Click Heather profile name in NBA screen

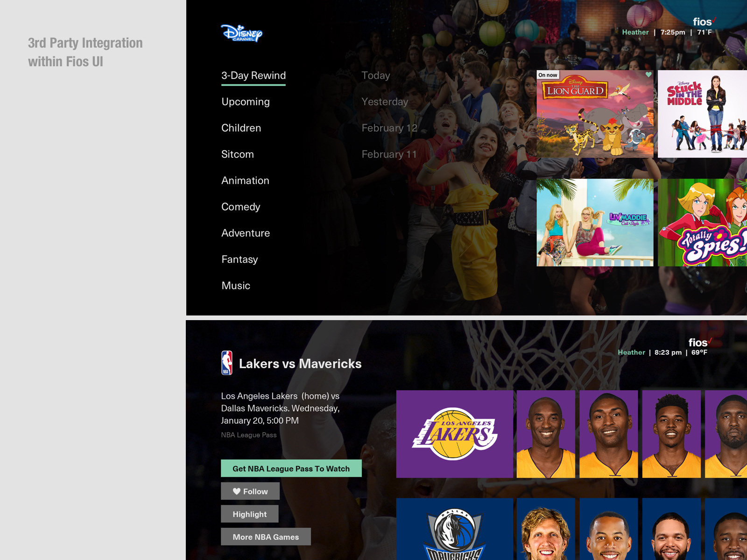(x=631, y=352)
